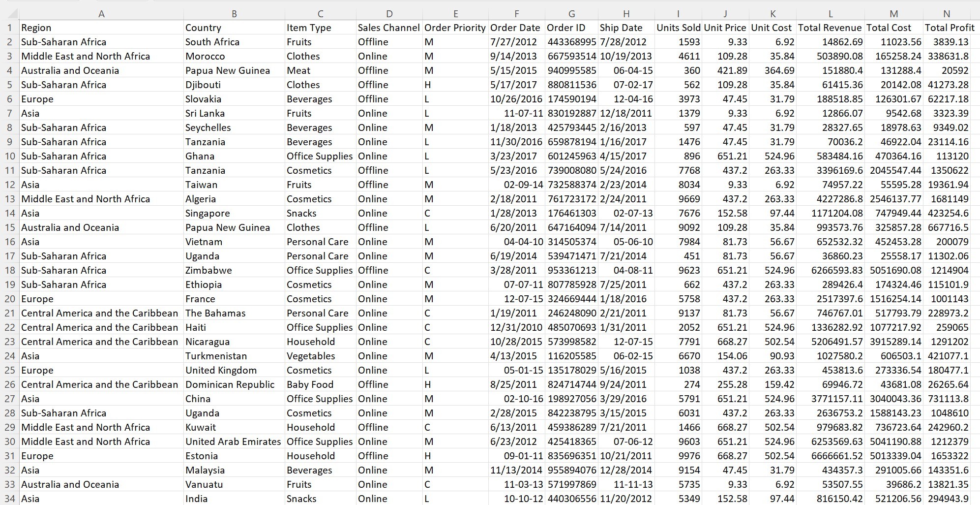This screenshot has width=980, height=505.
Task: Click the 'Sri Lanka' cell
Action: (234, 113)
